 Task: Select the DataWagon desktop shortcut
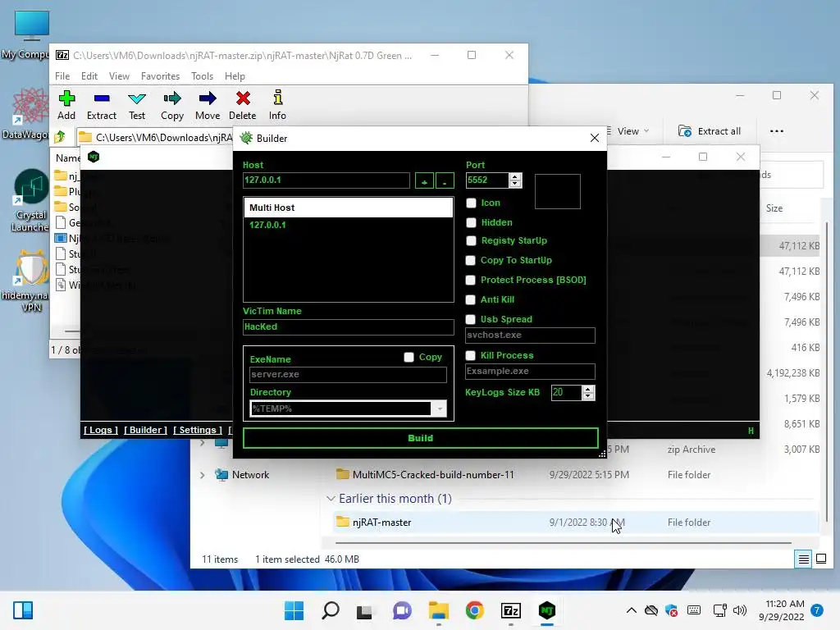(30, 113)
